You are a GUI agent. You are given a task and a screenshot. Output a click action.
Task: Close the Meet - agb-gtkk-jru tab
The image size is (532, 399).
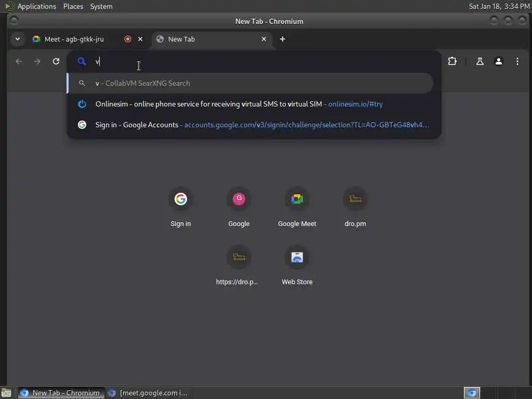140,39
